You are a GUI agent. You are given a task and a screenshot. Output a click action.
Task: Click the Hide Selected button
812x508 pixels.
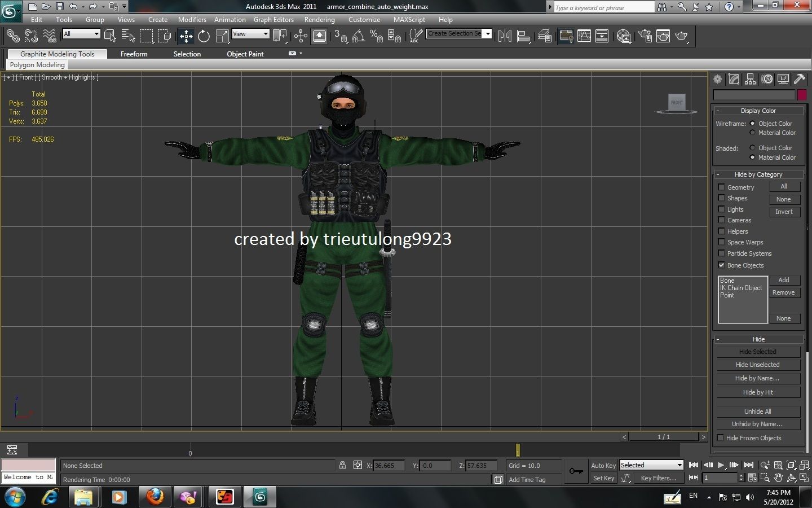tap(758, 352)
